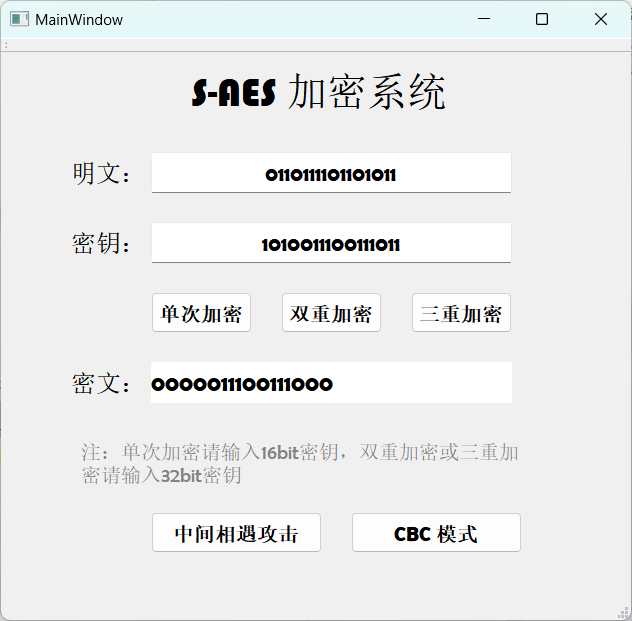Start 三重加密 triple encryption

click(x=461, y=313)
